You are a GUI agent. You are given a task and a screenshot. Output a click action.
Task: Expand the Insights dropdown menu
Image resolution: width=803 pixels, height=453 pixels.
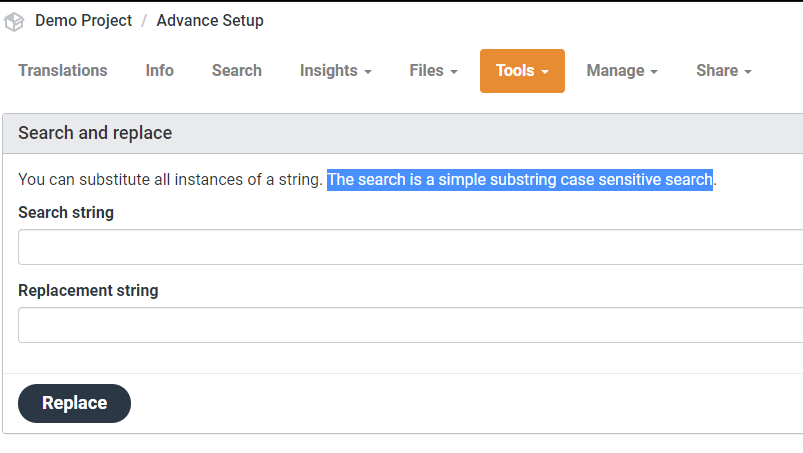point(335,70)
